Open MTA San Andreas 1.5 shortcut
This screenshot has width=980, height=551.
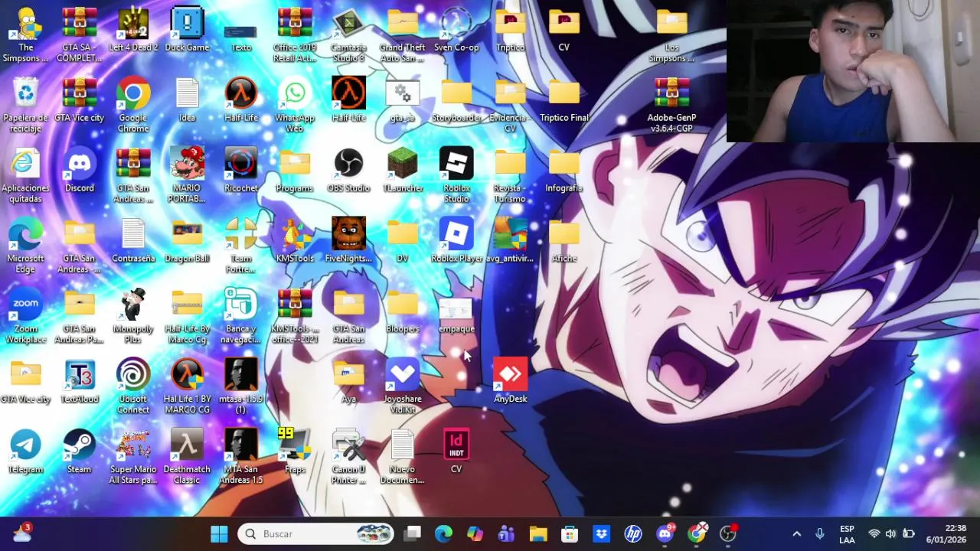(241, 458)
